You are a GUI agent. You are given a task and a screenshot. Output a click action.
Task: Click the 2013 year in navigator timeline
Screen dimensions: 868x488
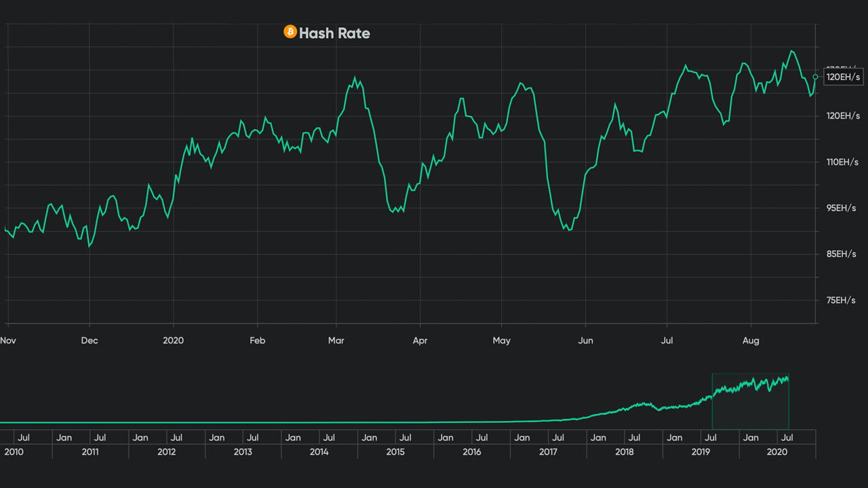pos(243,451)
